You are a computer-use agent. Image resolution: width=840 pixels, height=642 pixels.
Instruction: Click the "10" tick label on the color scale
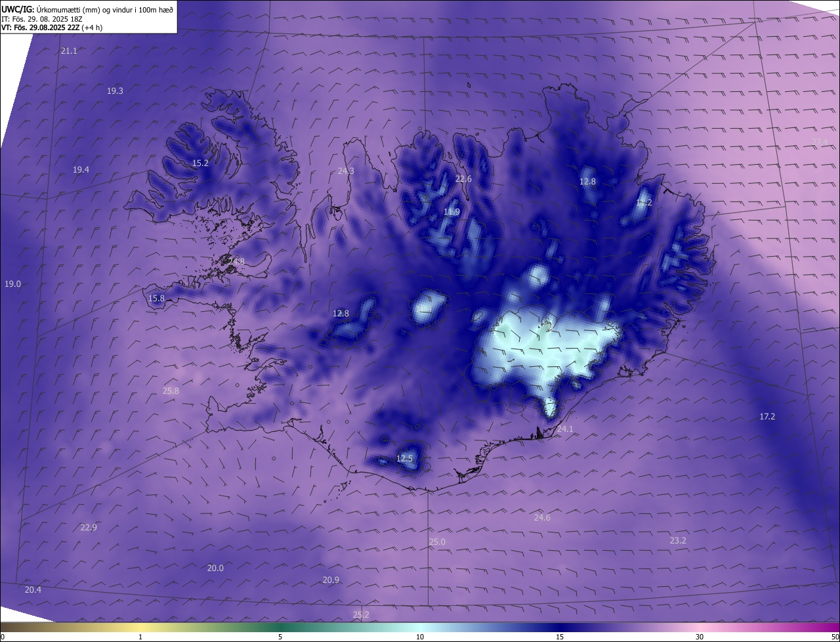pos(420,637)
